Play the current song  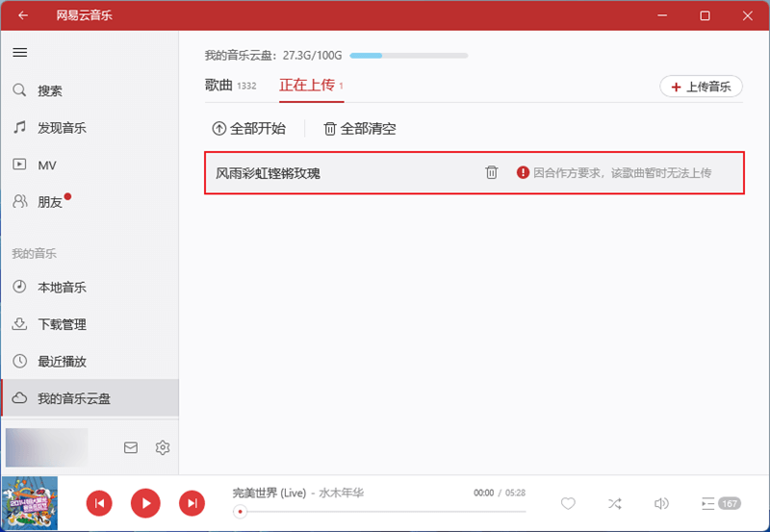click(x=145, y=503)
